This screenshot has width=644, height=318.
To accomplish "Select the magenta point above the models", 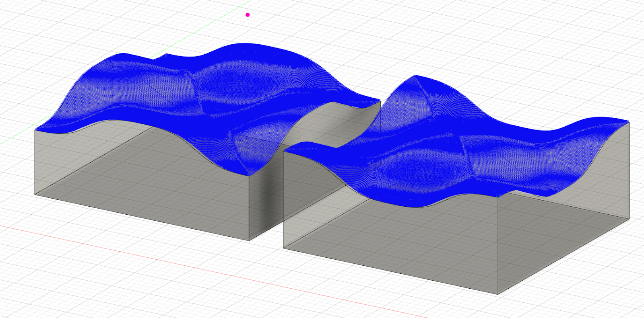I will (248, 15).
